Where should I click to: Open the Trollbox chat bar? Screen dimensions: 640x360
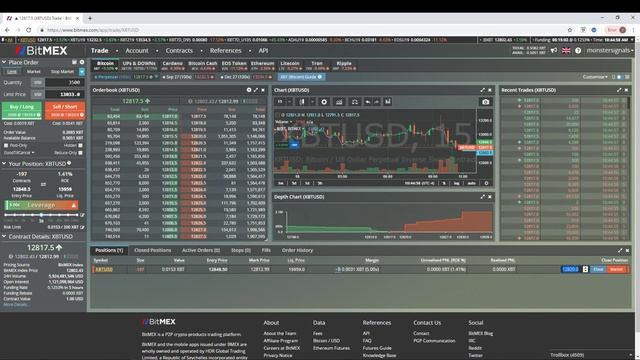click(x=590, y=355)
